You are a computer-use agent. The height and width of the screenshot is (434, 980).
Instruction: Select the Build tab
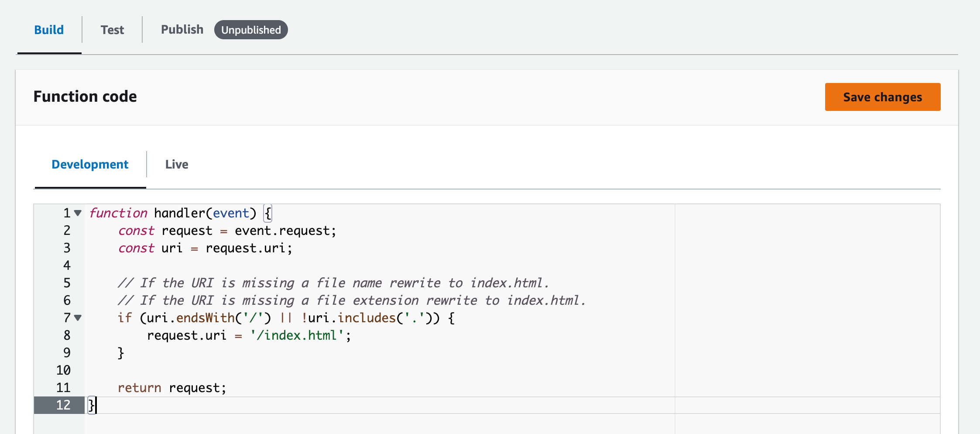49,30
